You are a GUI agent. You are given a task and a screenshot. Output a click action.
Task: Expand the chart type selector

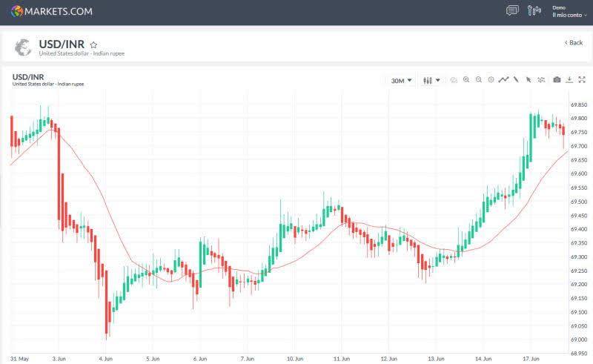(x=431, y=80)
